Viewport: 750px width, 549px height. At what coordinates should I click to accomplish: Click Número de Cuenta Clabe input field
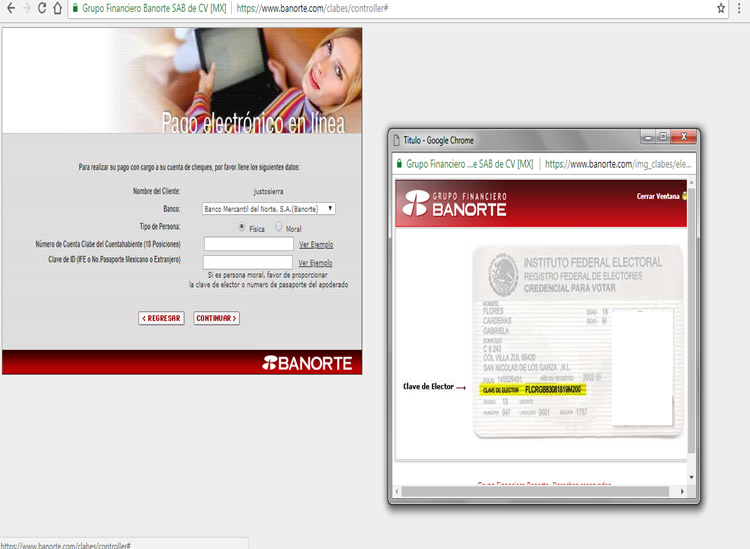[249, 244]
